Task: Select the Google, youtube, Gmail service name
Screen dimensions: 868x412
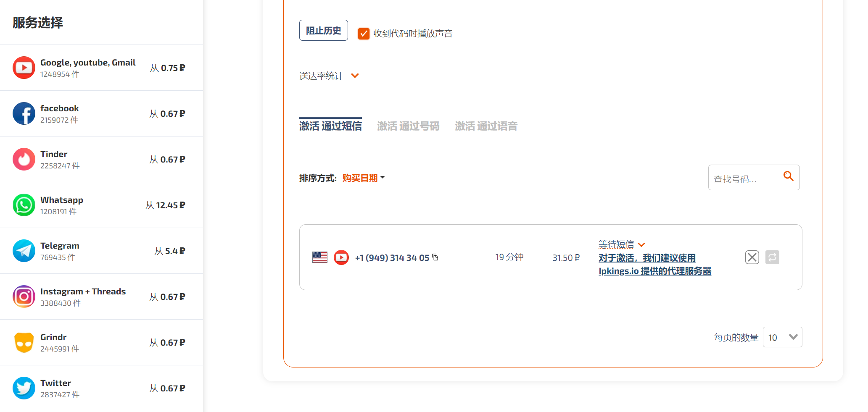Action: 88,63
